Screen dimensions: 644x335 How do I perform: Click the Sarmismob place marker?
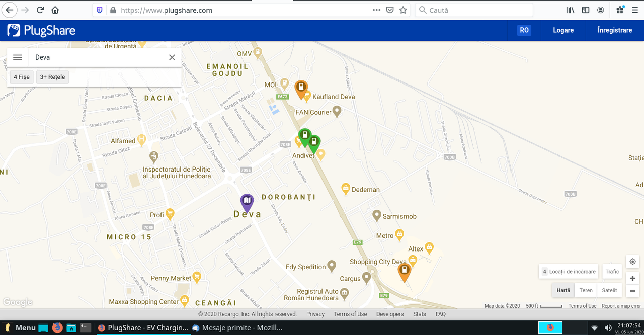(x=376, y=215)
